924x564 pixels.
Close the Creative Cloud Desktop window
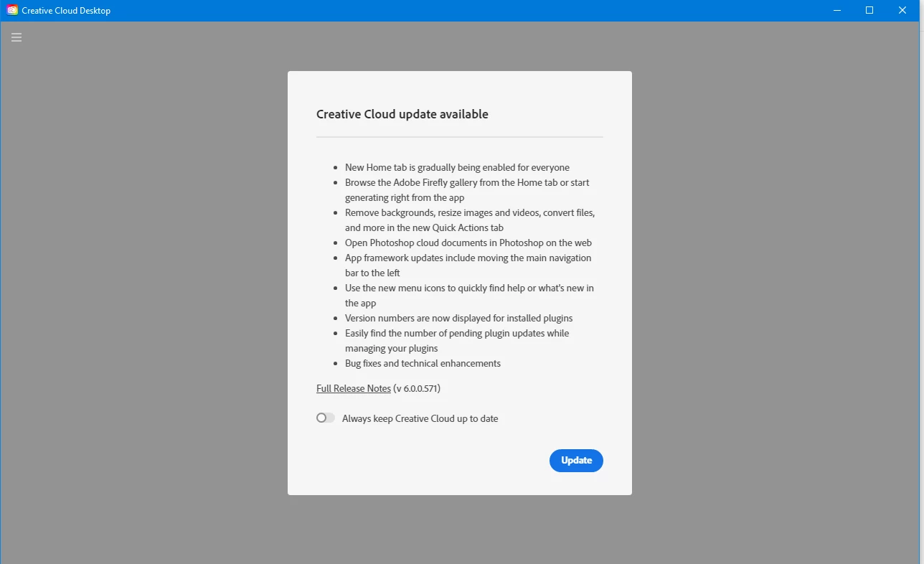click(x=903, y=11)
